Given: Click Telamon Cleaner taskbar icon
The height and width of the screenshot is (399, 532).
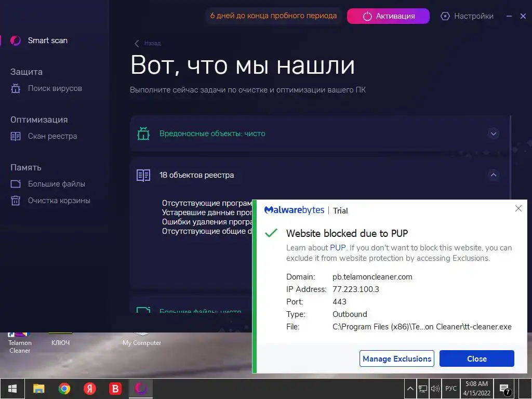Looking at the screenshot, I should coord(141,389).
